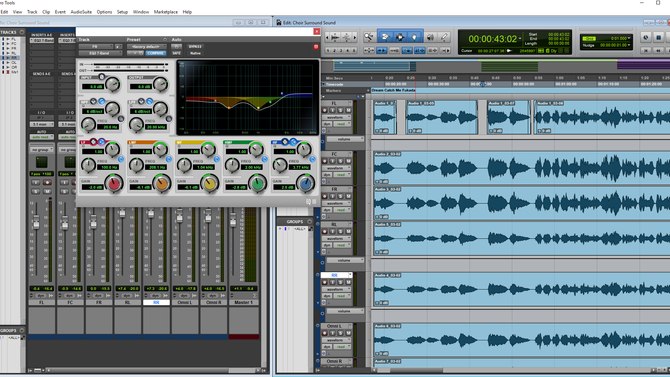Click the blue HF gain knob
The image size is (670, 377).
pos(306,184)
